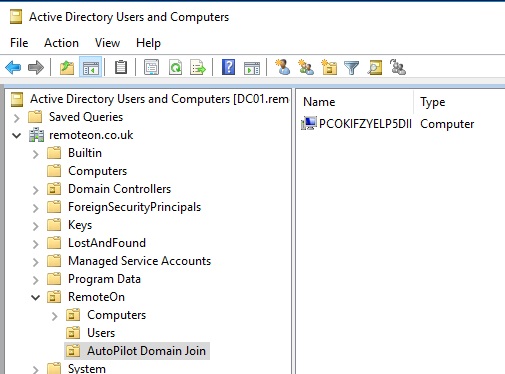Open filter options funnel icon
The width and height of the screenshot is (505, 374).
[x=351, y=68]
